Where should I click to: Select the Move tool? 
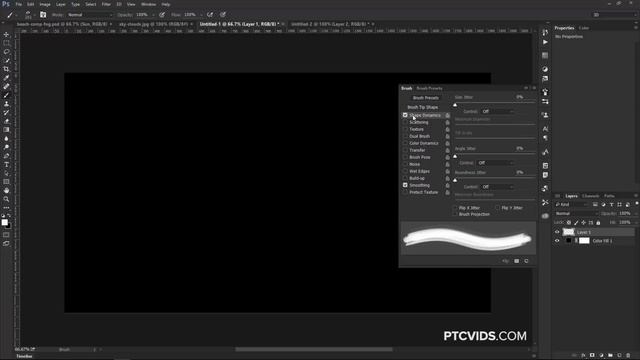[x=6, y=35]
